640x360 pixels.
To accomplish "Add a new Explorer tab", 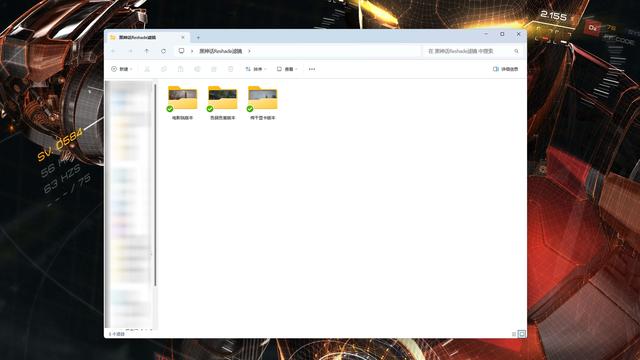I will [x=198, y=37].
